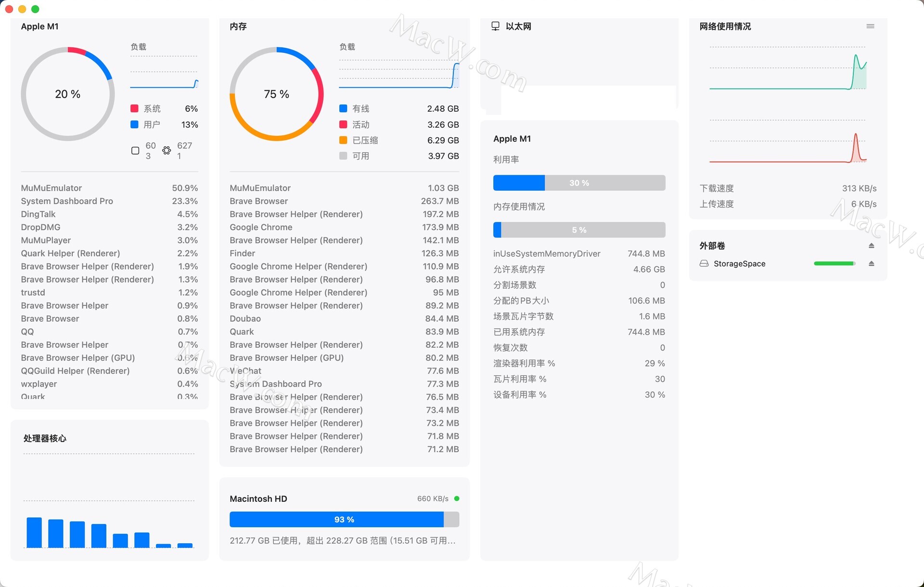Click the GPU memory usage 5% bar
This screenshot has width=924, height=587.
coord(579,230)
